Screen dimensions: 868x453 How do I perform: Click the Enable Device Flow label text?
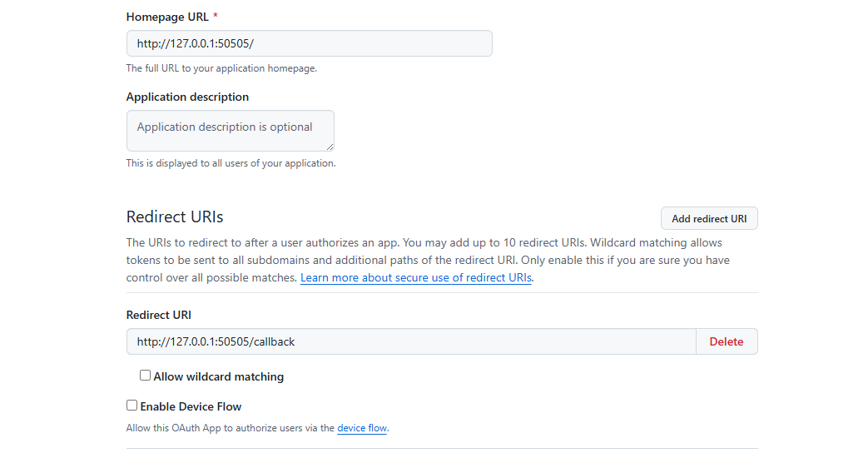191,406
